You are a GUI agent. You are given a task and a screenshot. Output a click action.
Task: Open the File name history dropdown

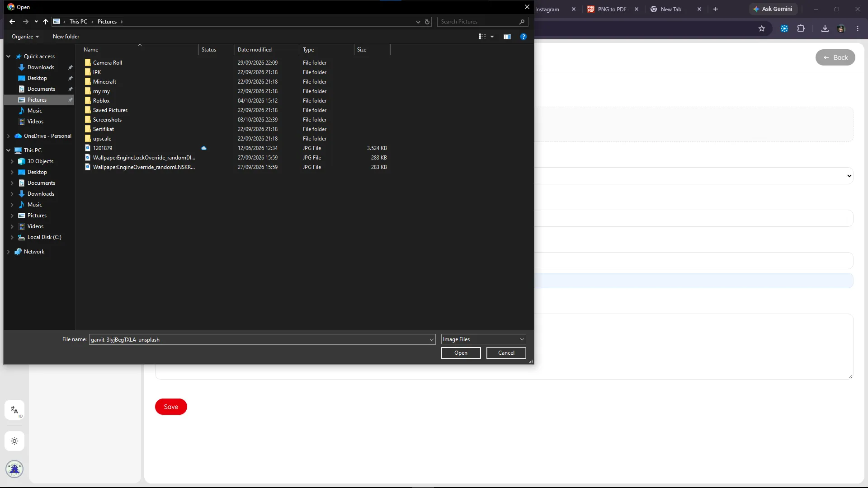pyautogui.click(x=431, y=339)
